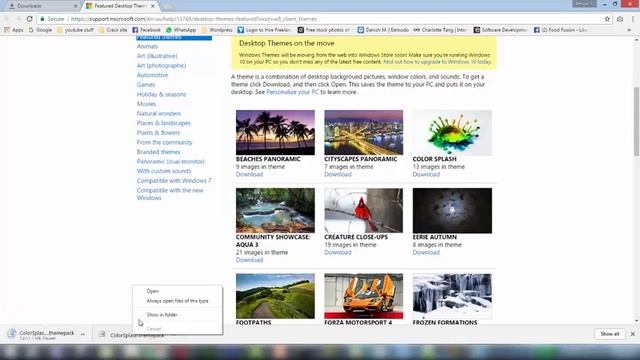Screen dimensions: 640x360
Task: Close the downloads bar with the X
Action: point(632,334)
